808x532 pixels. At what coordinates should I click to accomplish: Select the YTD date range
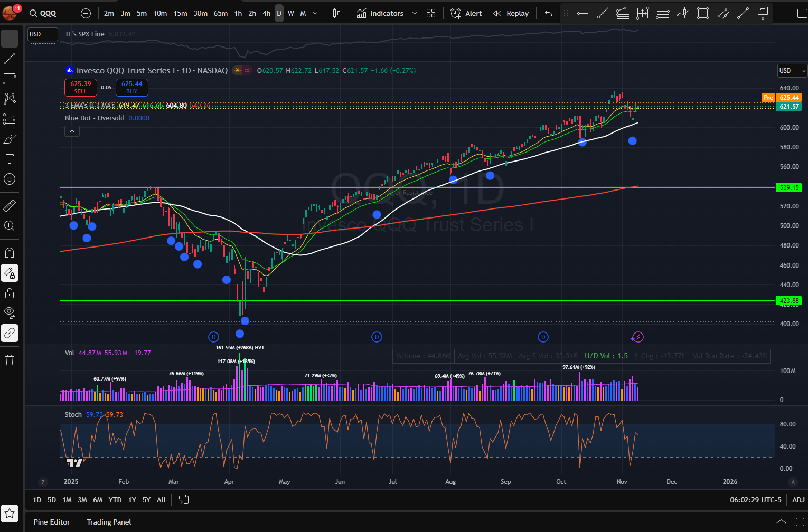pyautogui.click(x=115, y=500)
